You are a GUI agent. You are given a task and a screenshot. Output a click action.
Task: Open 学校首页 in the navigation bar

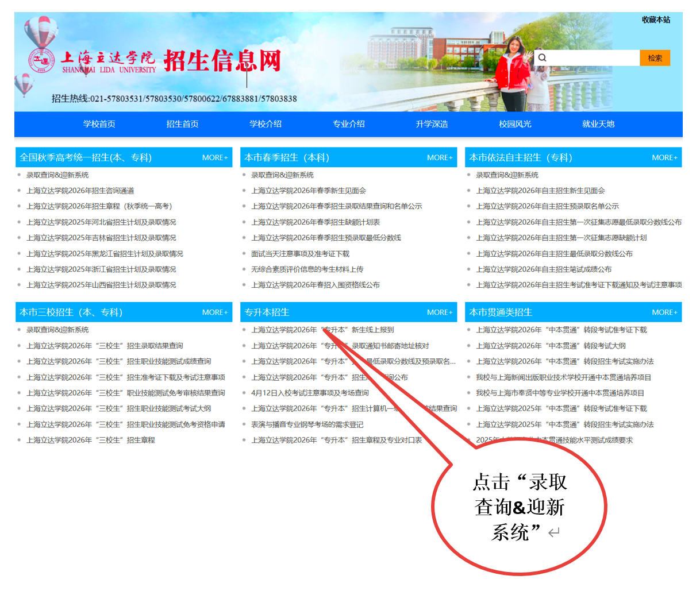(x=99, y=123)
